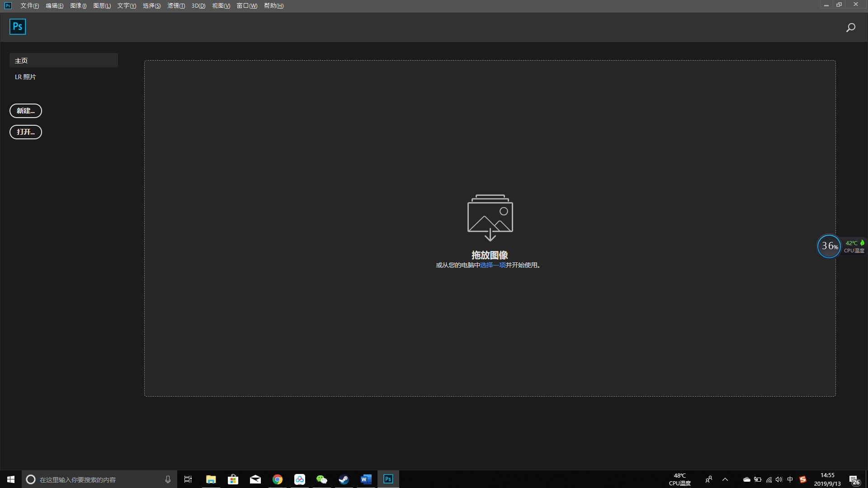The image size is (868, 488).
Task: Click the battery power tray icon
Action: click(758, 479)
